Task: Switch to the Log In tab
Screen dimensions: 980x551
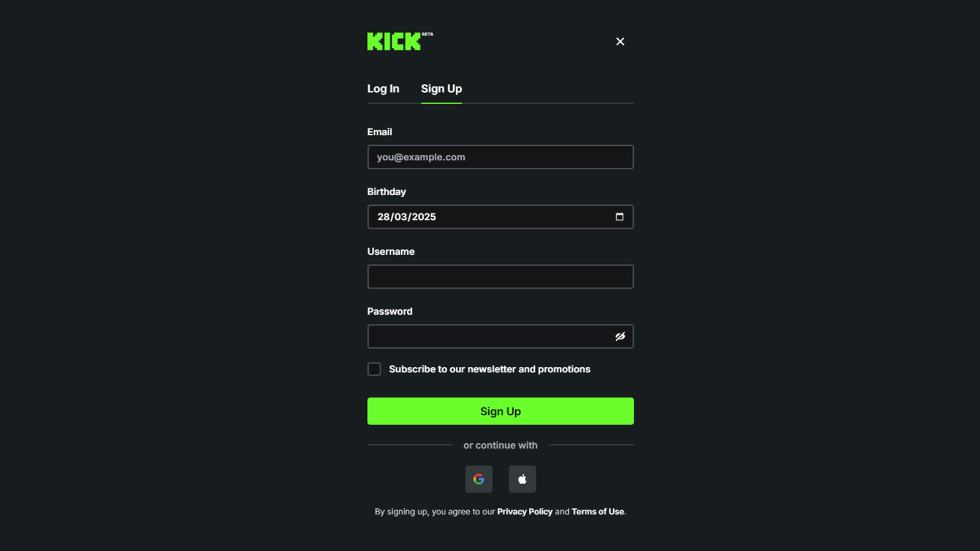Action: [x=383, y=88]
